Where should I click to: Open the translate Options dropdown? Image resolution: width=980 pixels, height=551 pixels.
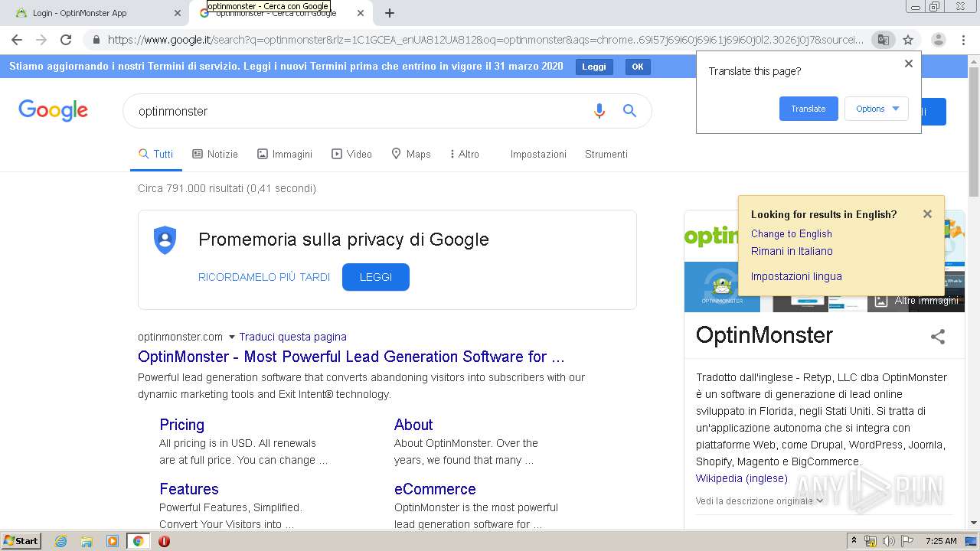[x=877, y=109]
